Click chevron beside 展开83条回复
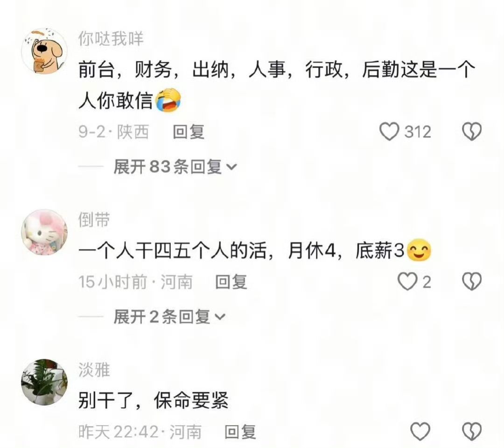Viewport: 504px width, 448px height. (232, 167)
